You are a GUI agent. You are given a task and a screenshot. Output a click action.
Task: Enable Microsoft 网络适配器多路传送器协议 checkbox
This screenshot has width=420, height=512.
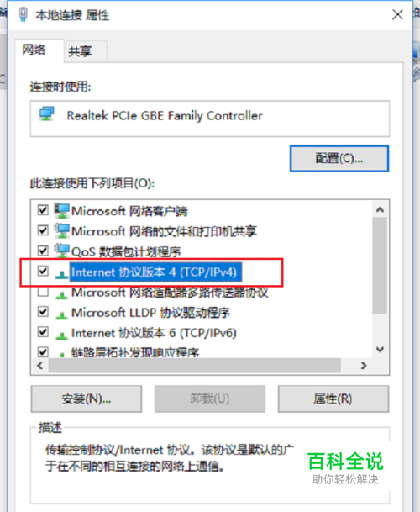[x=43, y=291]
